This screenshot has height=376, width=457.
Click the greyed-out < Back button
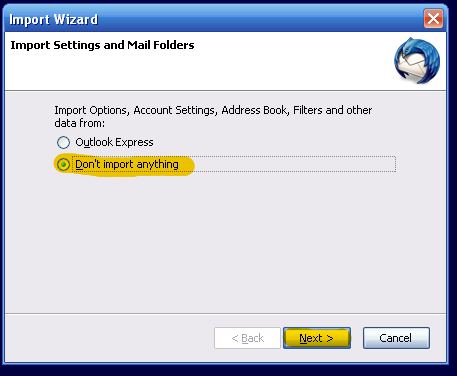[247, 338]
